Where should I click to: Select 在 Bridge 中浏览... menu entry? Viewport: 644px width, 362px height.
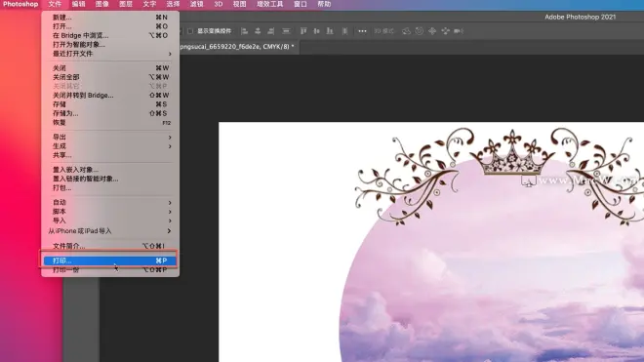(110, 36)
